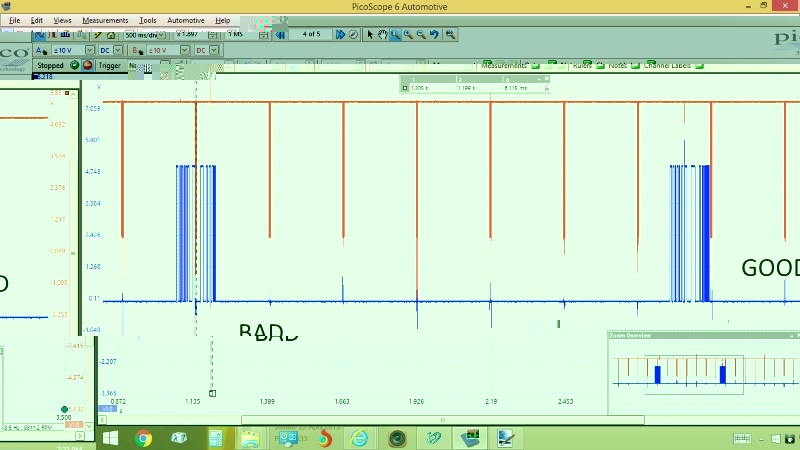Open Calculator from the taskbar
Viewport: 800px width, 450px height.
coord(216,438)
